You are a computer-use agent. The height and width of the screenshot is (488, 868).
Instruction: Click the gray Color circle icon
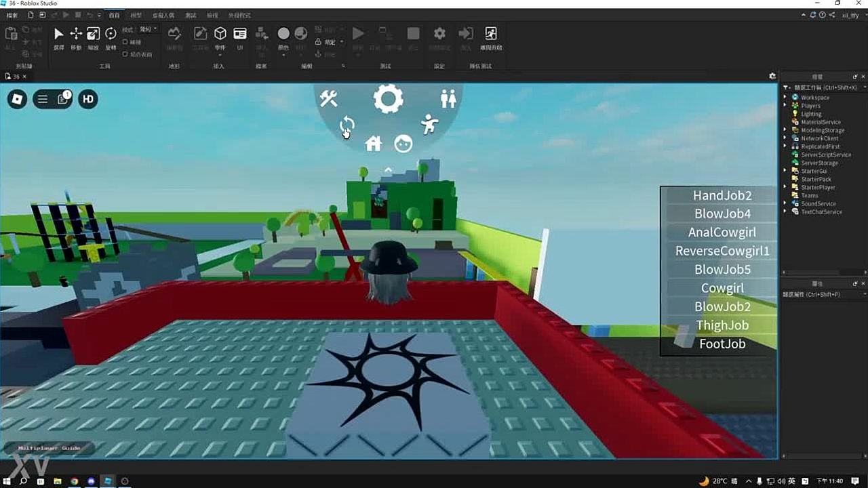tap(283, 34)
